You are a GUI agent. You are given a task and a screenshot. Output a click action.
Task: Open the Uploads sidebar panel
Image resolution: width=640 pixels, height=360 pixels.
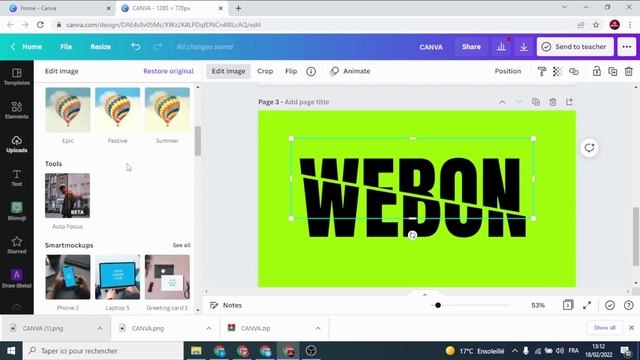point(17,144)
